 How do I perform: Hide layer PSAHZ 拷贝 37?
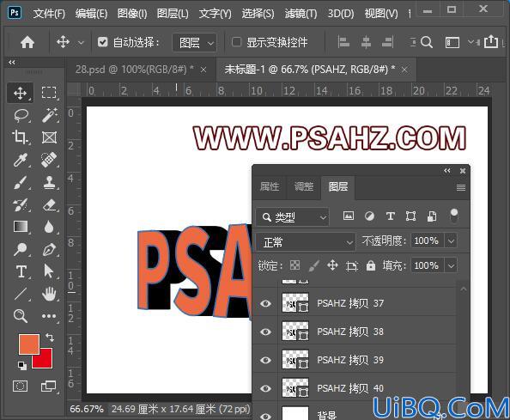266,303
